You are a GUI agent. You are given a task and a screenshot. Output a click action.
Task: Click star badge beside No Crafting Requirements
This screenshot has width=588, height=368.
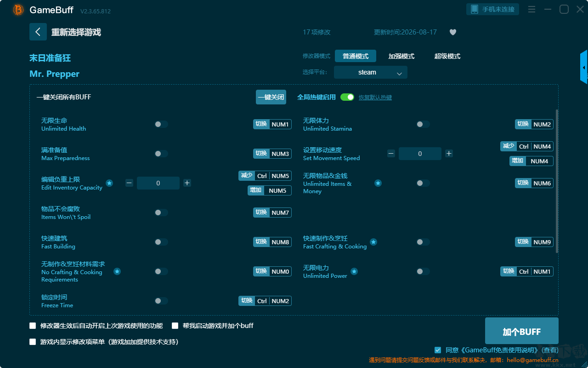117,271
